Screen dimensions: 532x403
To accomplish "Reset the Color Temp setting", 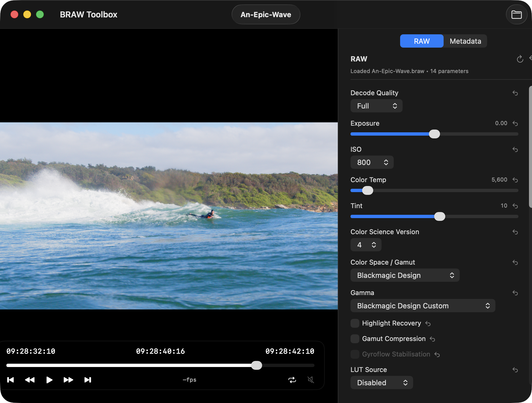I will coord(515,180).
